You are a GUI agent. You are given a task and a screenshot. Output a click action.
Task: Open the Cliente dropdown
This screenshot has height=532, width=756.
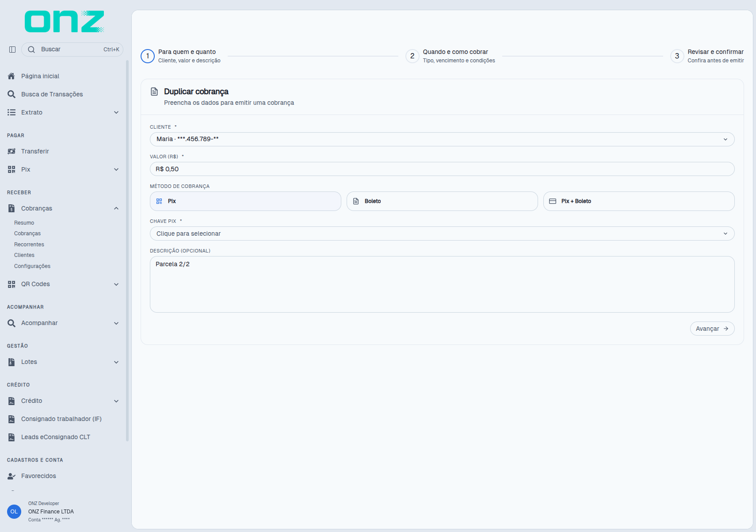click(x=442, y=139)
